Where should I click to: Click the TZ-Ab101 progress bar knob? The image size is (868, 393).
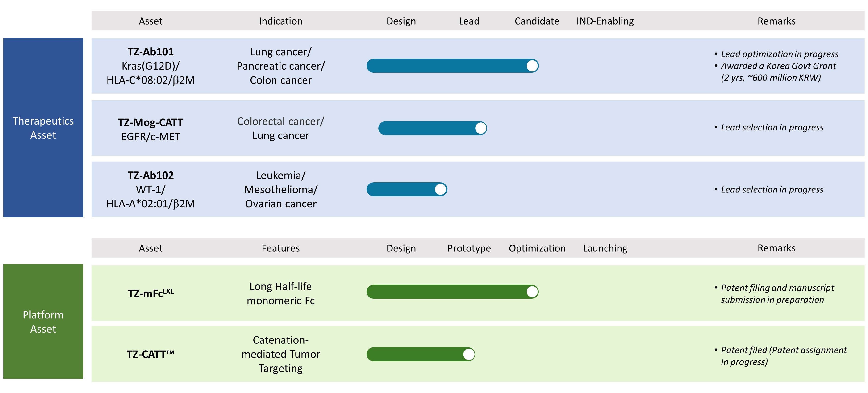pos(532,66)
